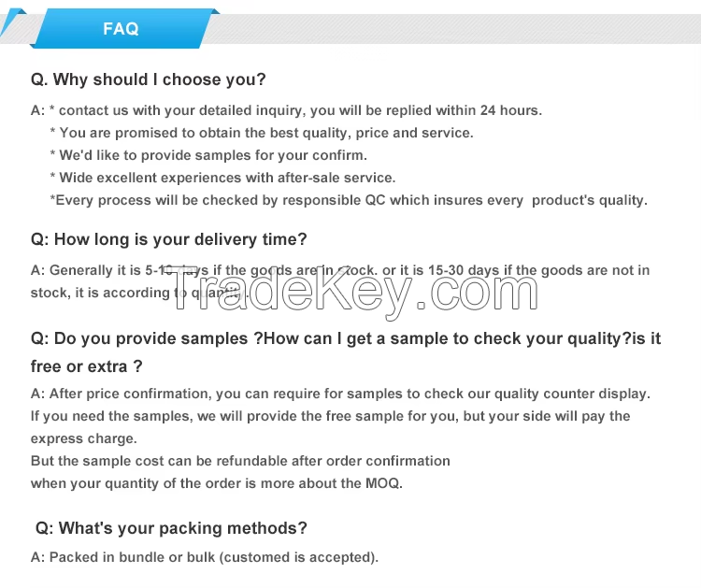The height and width of the screenshot is (588, 701).
Task: Click the "After price confirmation" answer line
Action: (x=340, y=394)
